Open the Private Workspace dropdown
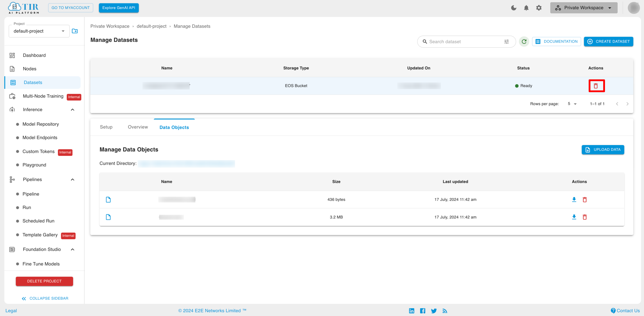Viewport: 644px width, 316px height. click(x=584, y=8)
